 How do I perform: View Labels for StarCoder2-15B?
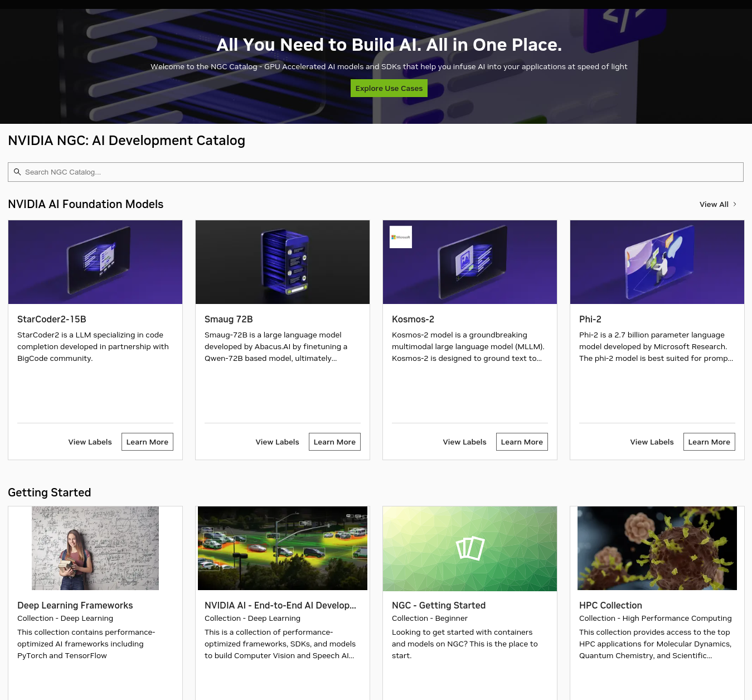pyautogui.click(x=90, y=442)
